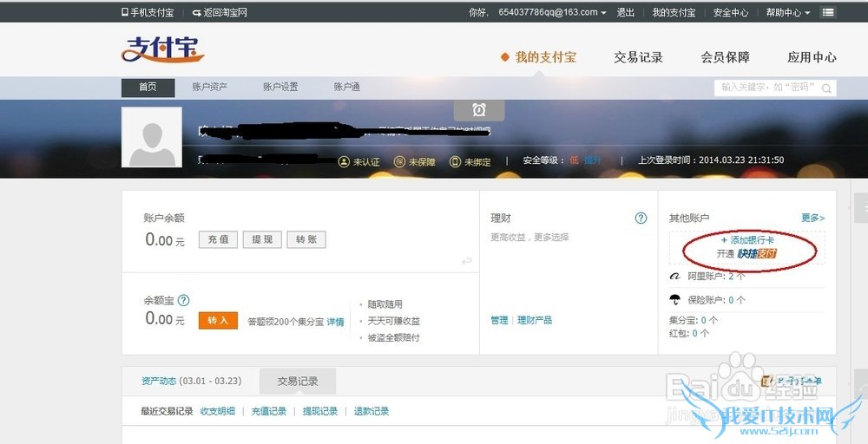868x444 pixels.
Task: Open 收支明细 link
Action: pyautogui.click(x=218, y=411)
